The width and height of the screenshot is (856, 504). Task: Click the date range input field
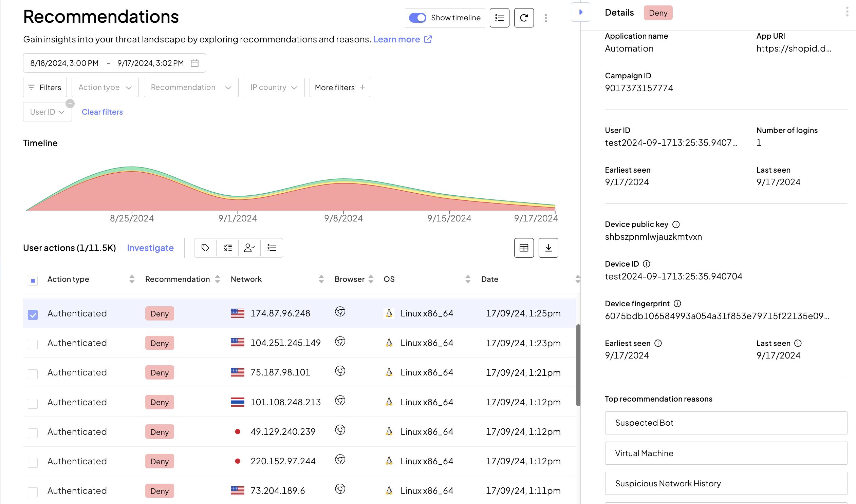tap(114, 63)
